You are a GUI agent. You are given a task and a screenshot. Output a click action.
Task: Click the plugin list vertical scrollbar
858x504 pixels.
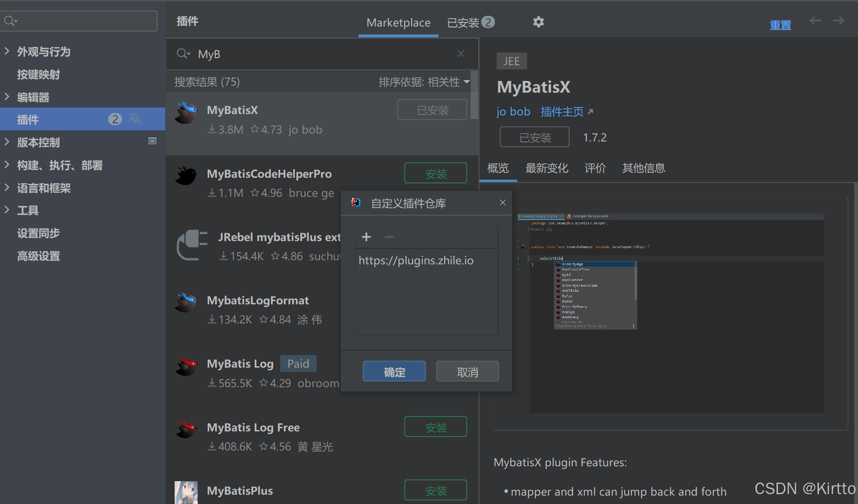tap(474, 95)
